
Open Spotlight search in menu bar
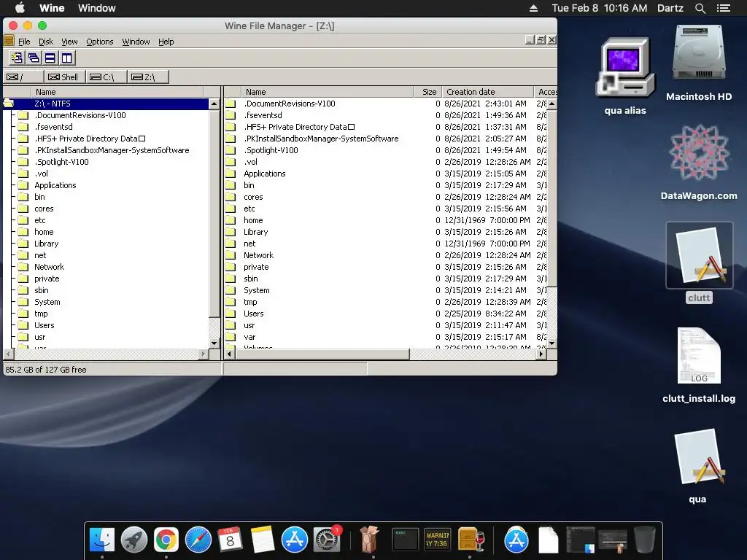click(x=700, y=8)
